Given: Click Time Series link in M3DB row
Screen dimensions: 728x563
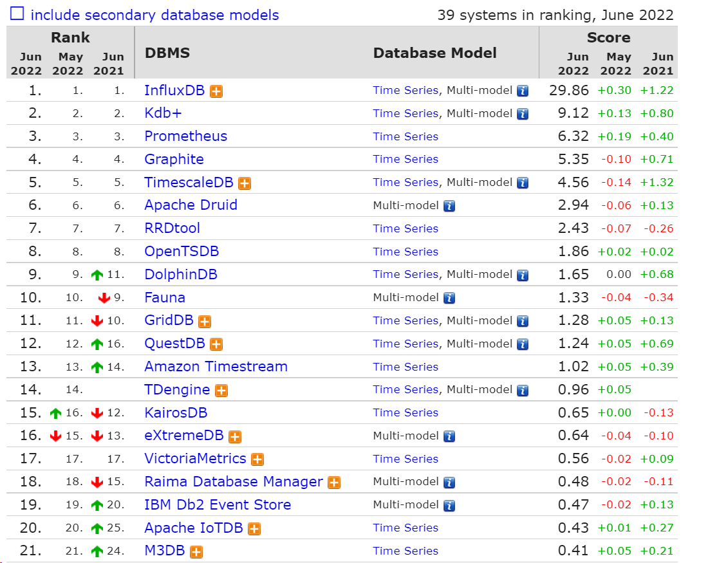Looking at the screenshot, I should point(406,551).
